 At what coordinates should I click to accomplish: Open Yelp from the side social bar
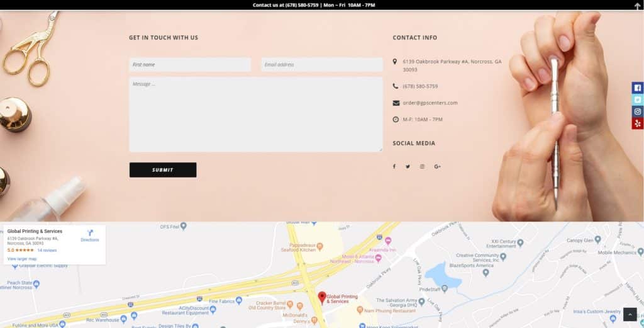638,123
